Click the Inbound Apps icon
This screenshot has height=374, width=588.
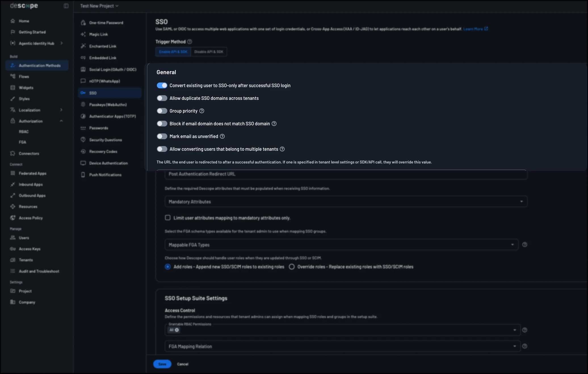coord(12,184)
